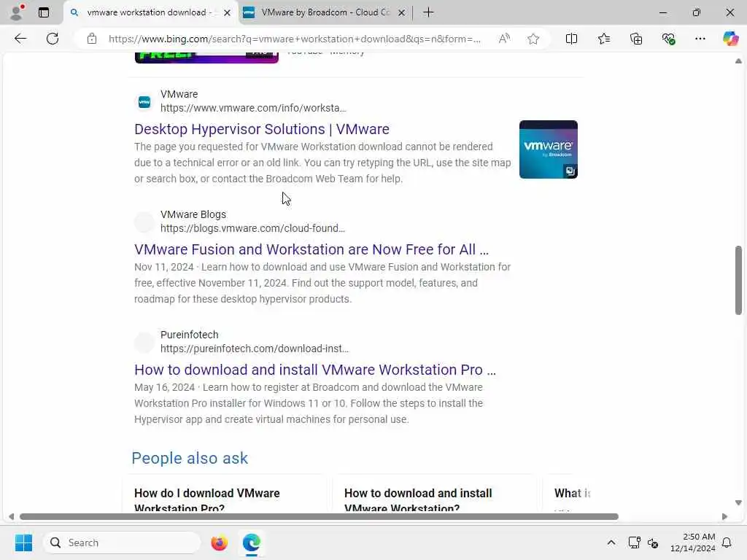The image size is (747, 560).
Task: Open the Windows Start menu
Action: coord(23,542)
